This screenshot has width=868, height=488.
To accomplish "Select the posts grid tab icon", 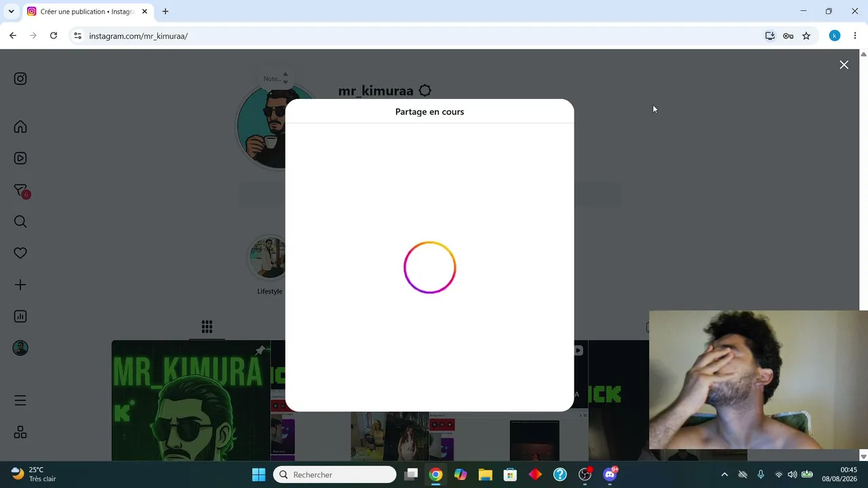I will point(207,327).
